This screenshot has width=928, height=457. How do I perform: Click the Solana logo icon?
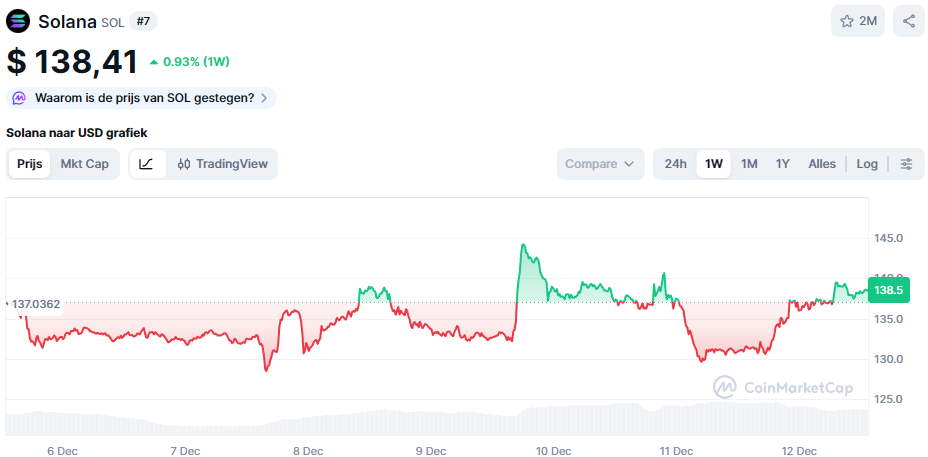point(19,21)
